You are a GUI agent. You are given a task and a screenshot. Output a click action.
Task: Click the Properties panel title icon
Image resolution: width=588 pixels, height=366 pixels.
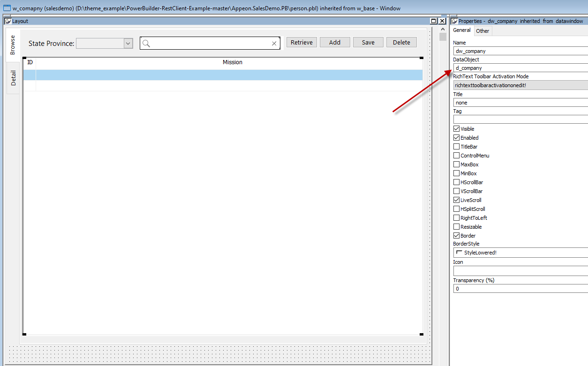click(x=454, y=21)
